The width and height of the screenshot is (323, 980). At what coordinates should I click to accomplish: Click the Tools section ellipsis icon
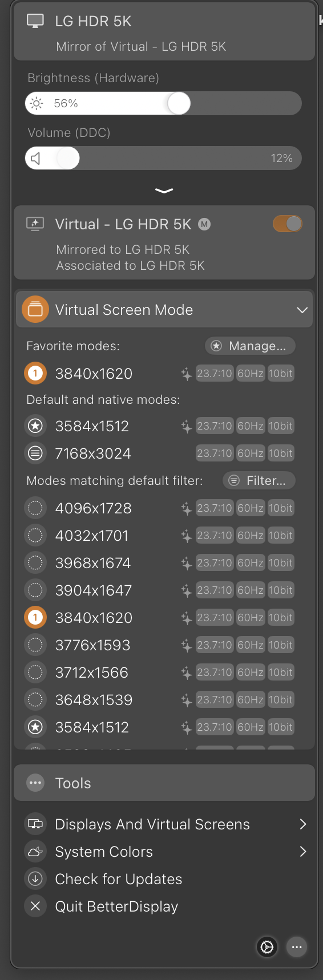click(x=35, y=783)
